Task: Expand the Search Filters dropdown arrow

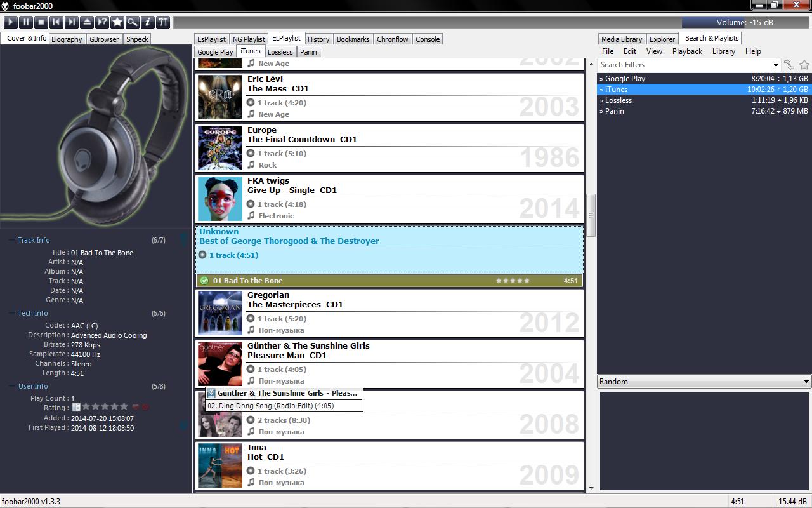Action: [776, 65]
